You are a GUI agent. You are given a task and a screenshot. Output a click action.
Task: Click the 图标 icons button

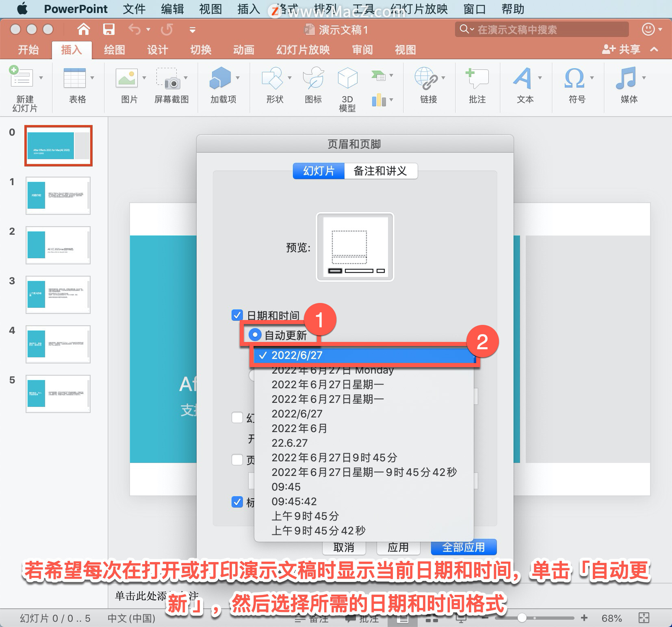[313, 78]
